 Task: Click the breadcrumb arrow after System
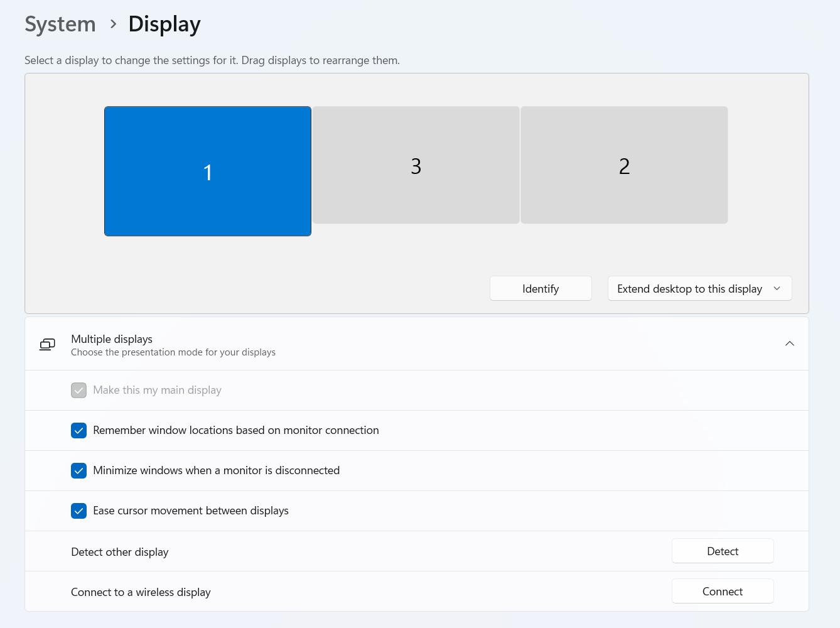[113, 24]
